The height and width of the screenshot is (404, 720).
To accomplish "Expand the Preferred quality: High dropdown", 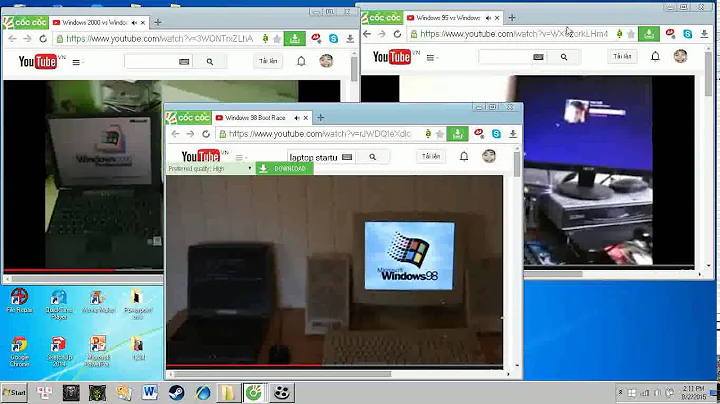I will (210, 168).
